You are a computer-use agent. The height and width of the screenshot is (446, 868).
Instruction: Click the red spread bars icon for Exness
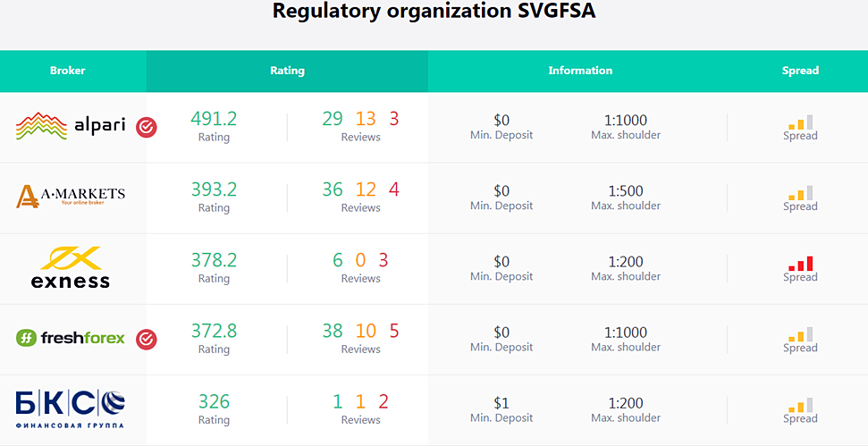point(800,263)
